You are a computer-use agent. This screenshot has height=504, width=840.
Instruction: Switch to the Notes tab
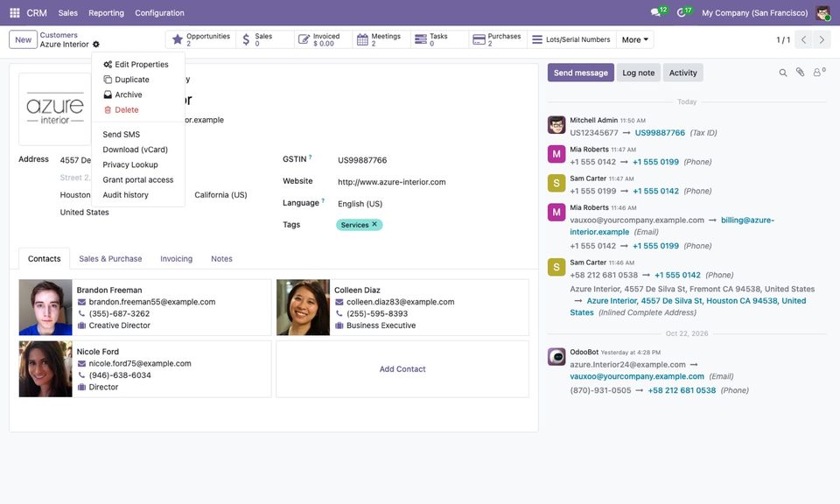pyautogui.click(x=221, y=259)
